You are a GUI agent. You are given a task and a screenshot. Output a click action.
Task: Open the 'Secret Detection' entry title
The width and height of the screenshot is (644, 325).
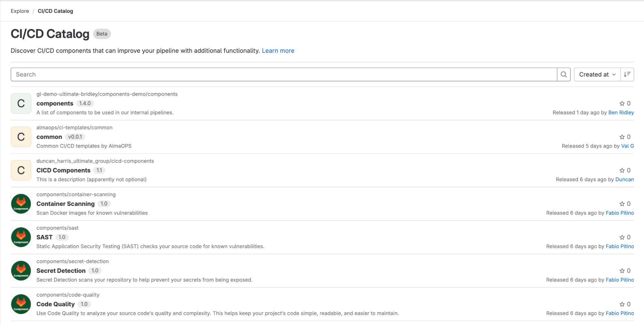pos(61,271)
